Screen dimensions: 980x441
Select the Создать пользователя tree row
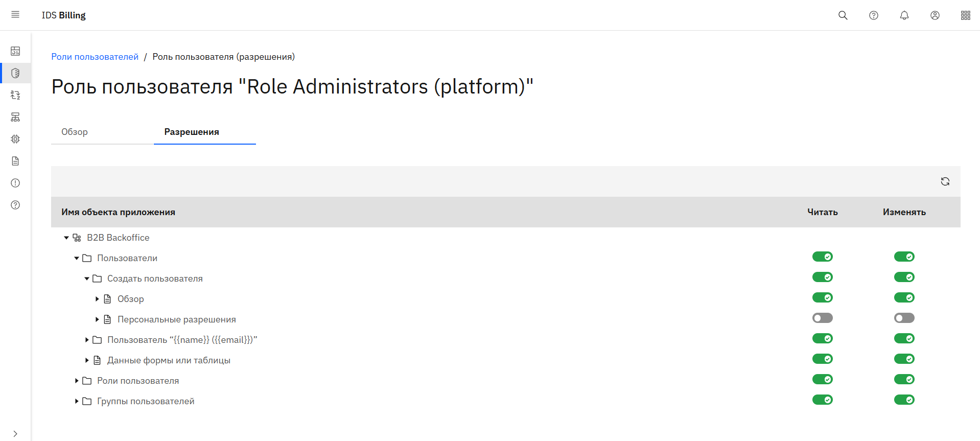pos(155,278)
